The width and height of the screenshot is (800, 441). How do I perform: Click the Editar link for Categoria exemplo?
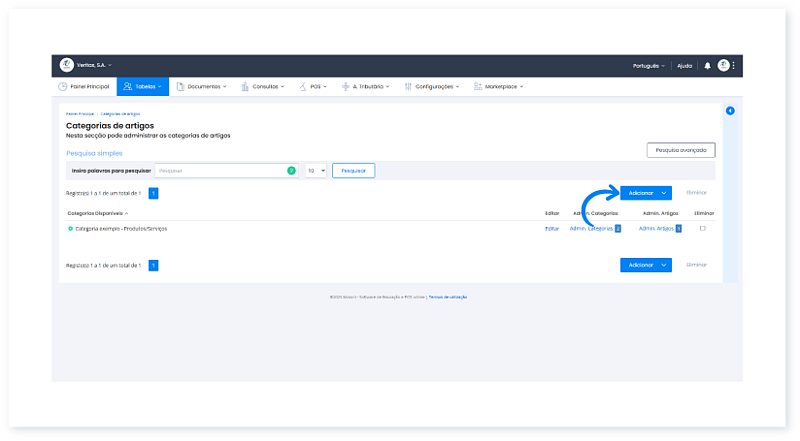(x=552, y=229)
